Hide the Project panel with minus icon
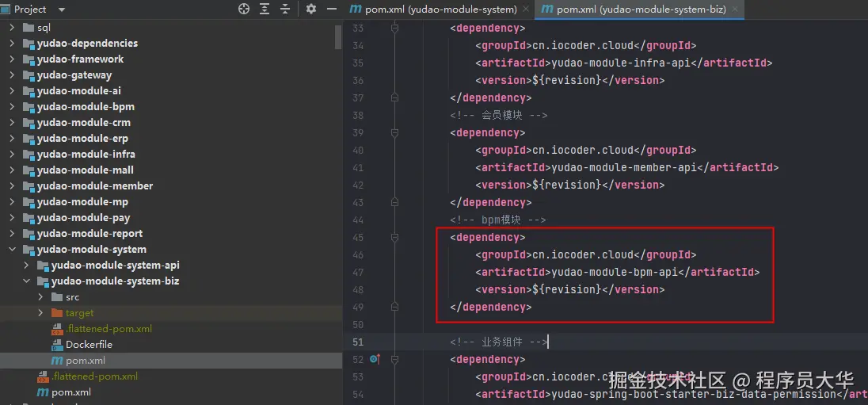The width and height of the screenshot is (868, 405). (332, 9)
